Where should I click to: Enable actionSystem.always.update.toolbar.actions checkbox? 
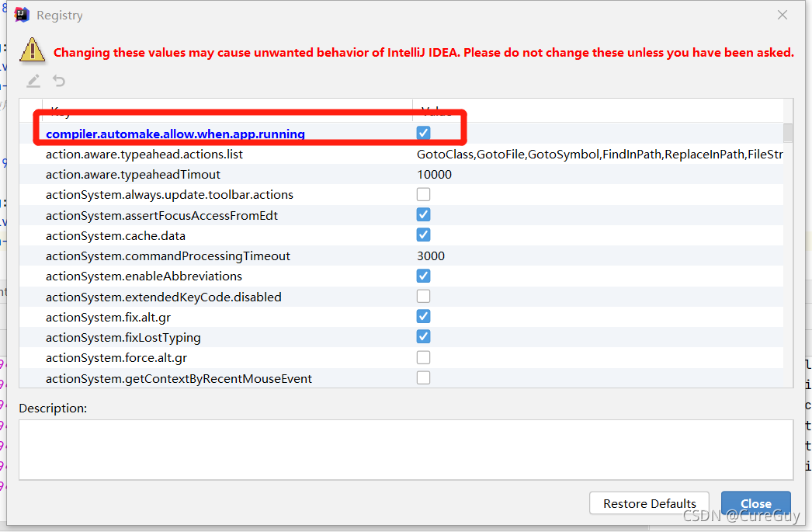(x=423, y=194)
